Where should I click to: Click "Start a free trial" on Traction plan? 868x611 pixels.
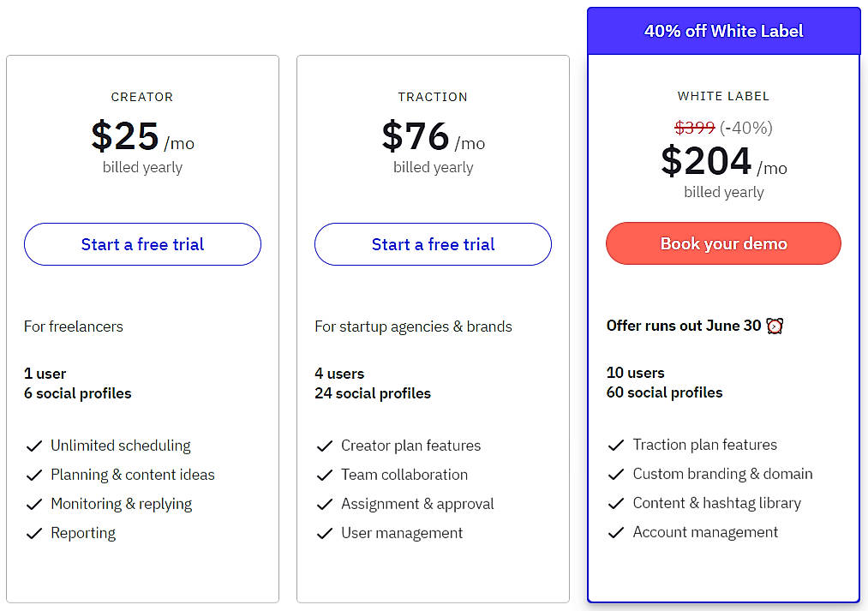pos(433,244)
